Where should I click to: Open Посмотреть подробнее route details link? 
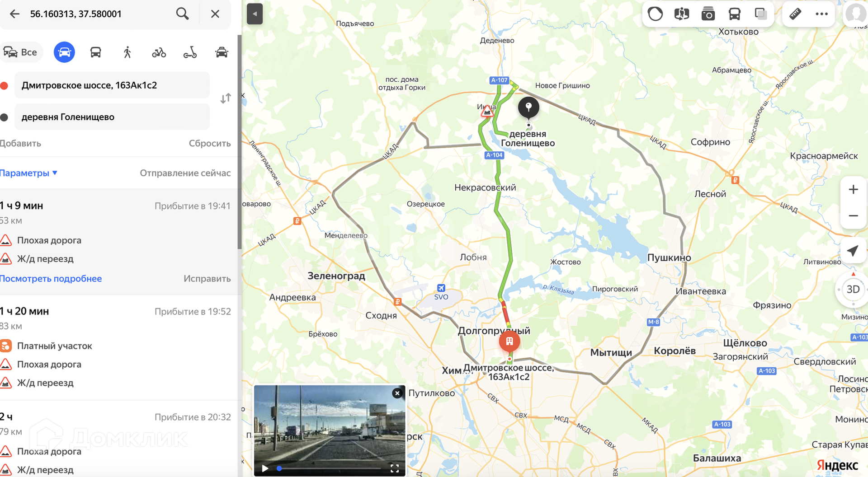click(x=51, y=279)
